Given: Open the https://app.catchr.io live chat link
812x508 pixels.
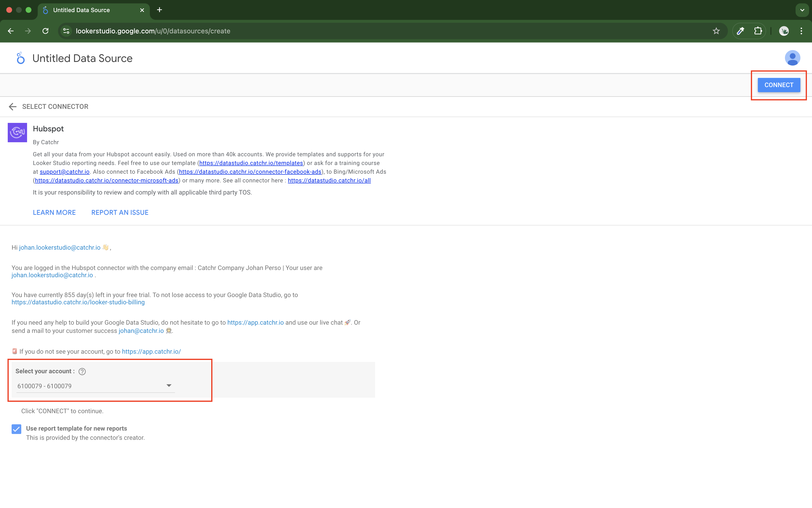Looking at the screenshot, I should 256,322.
